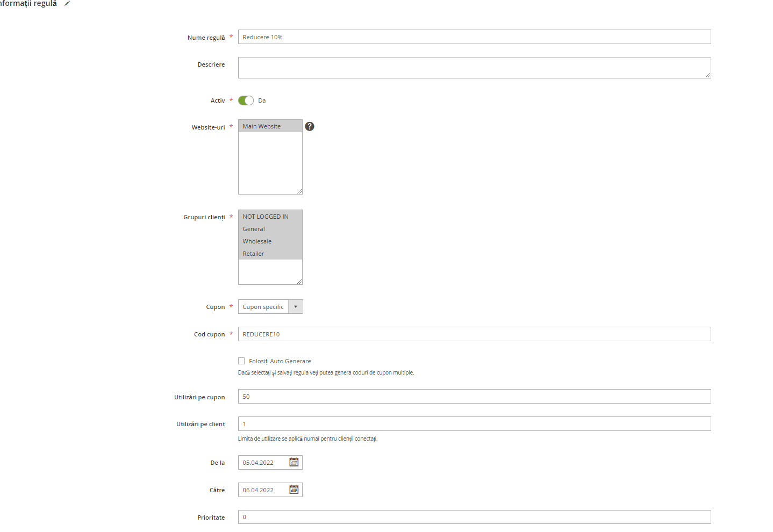The image size is (773, 532).
Task: Click the Website-uri list resize handle
Action: tap(299, 191)
